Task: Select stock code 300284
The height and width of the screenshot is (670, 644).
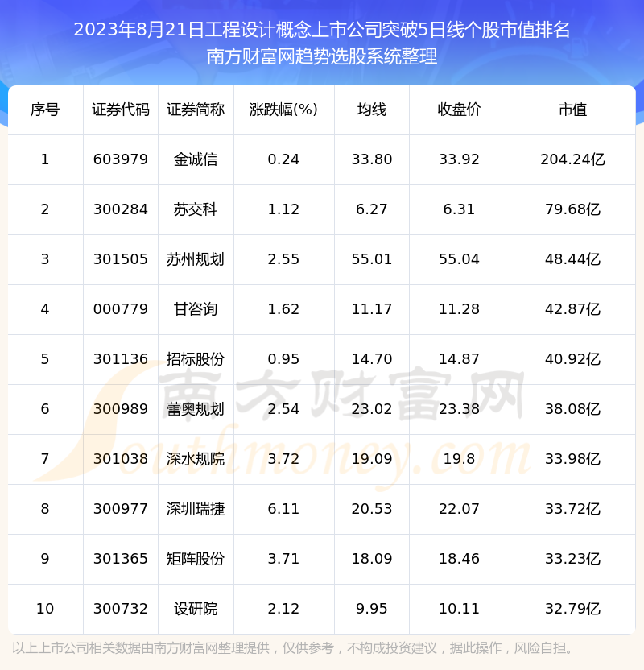Action: coord(121,209)
